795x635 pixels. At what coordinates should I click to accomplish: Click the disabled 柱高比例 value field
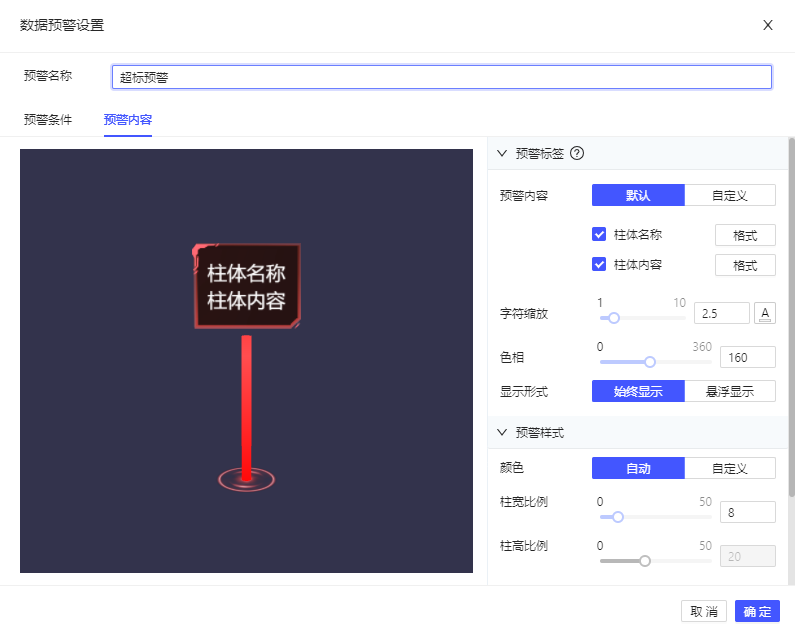pyautogui.click(x=747, y=556)
